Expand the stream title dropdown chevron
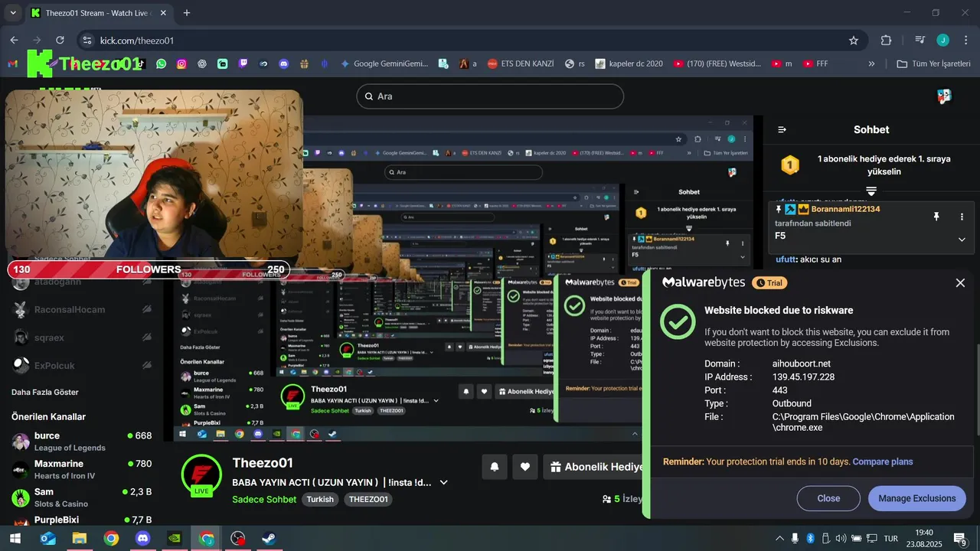The image size is (980, 551). 443,483
